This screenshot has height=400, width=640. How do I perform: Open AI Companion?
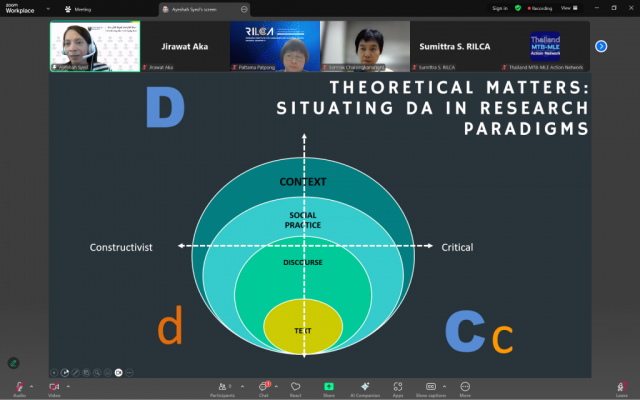pos(364,387)
